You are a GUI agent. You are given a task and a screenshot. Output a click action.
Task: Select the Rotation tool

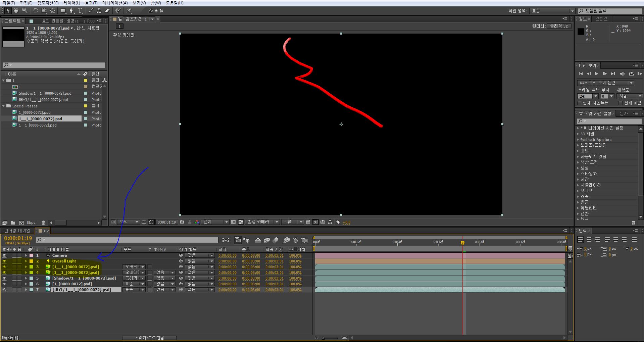point(36,11)
